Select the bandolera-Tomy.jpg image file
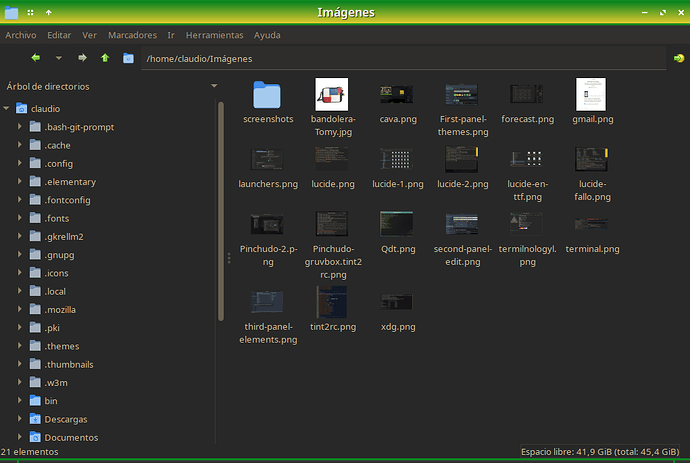690x463 pixels. coord(331,95)
